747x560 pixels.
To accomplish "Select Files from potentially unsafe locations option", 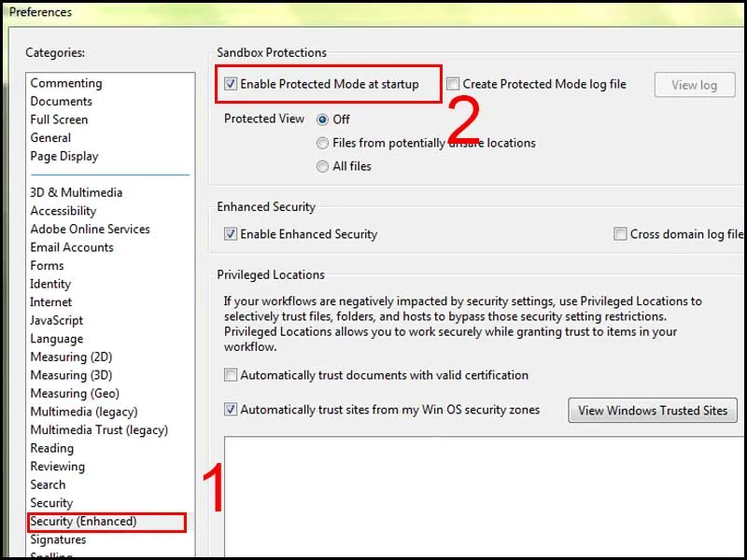I will [x=323, y=143].
